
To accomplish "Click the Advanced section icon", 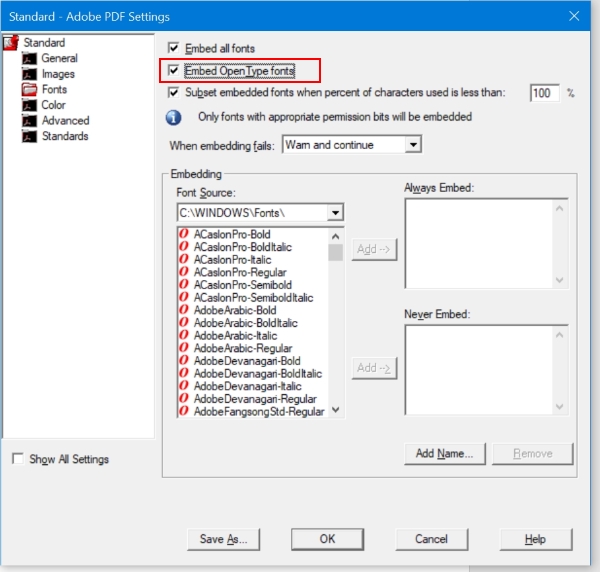I will point(29,121).
